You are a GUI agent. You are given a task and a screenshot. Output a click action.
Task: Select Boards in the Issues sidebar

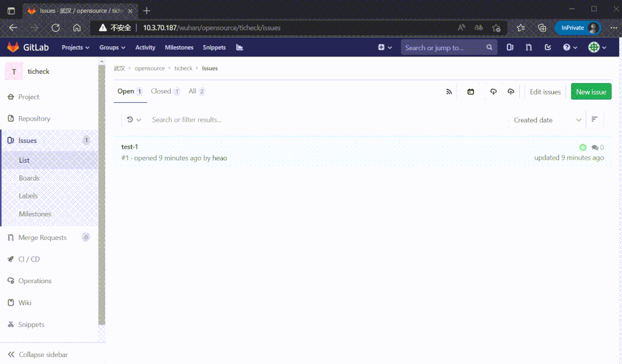pos(29,178)
